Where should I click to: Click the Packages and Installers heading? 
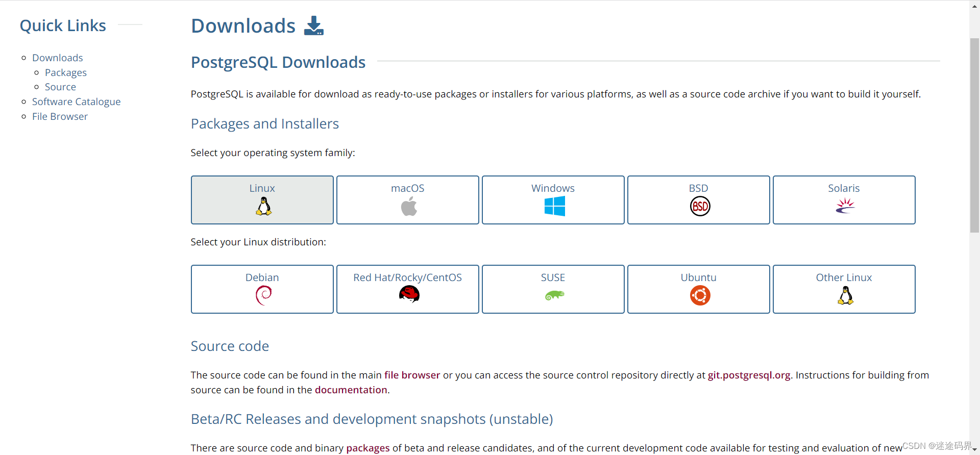coord(265,124)
